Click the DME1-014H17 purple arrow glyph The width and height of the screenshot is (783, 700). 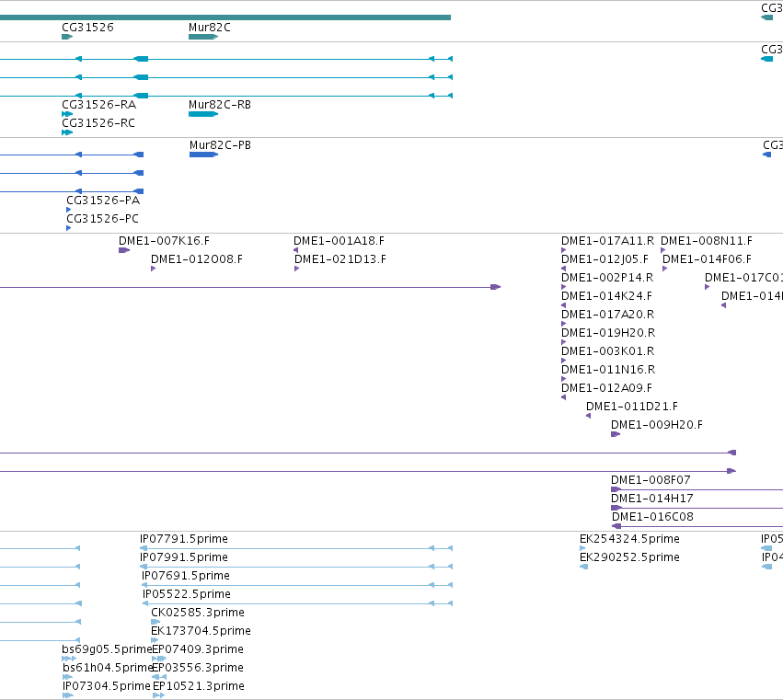pyautogui.click(x=616, y=509)
